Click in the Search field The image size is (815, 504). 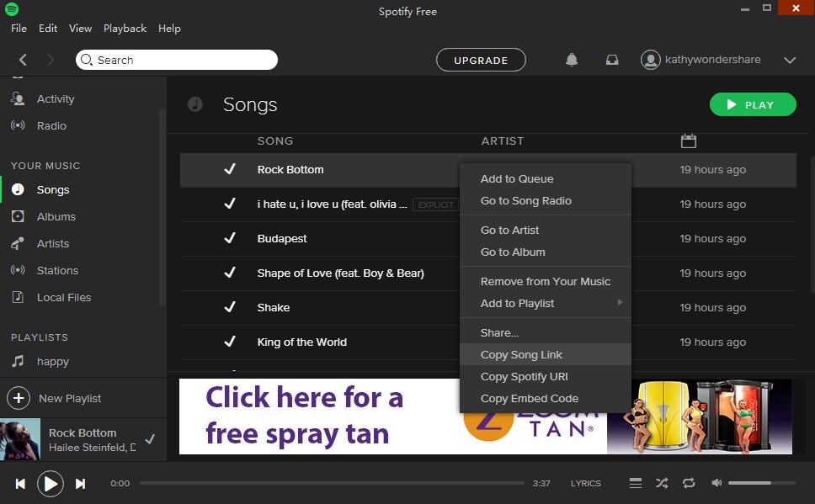[x=177, y=60]
